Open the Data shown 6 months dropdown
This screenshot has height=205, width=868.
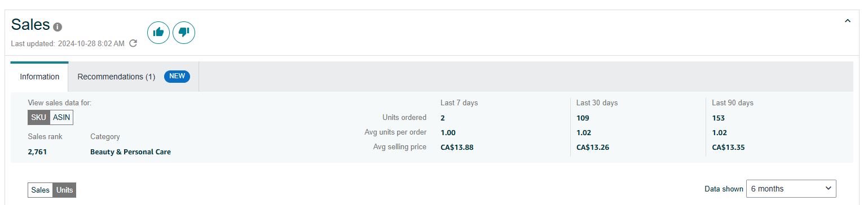point(791,189)
